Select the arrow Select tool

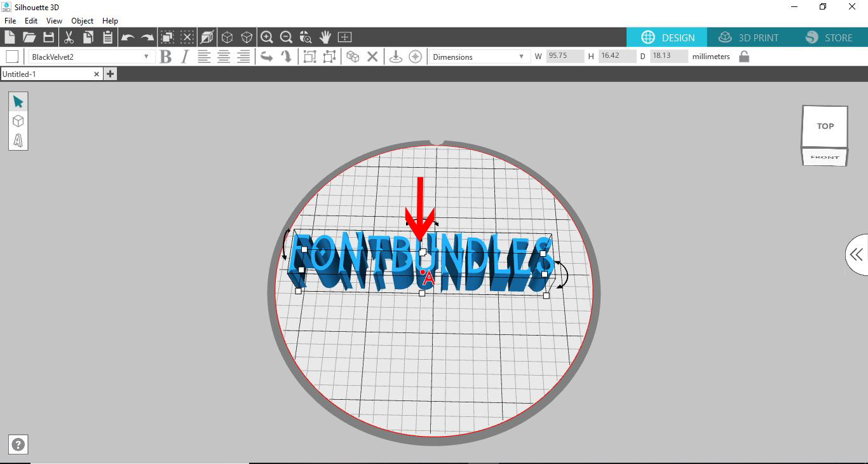(x=18, y=102)
